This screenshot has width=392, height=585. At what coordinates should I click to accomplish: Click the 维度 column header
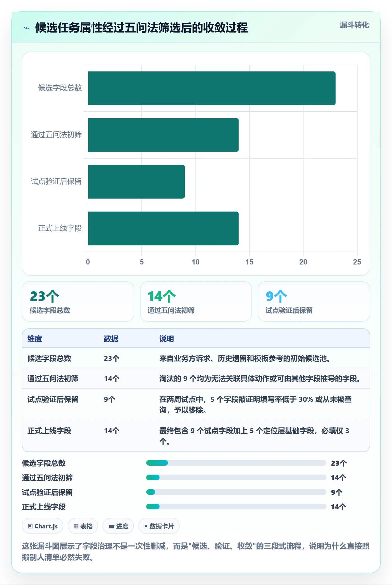coord(35,339)
